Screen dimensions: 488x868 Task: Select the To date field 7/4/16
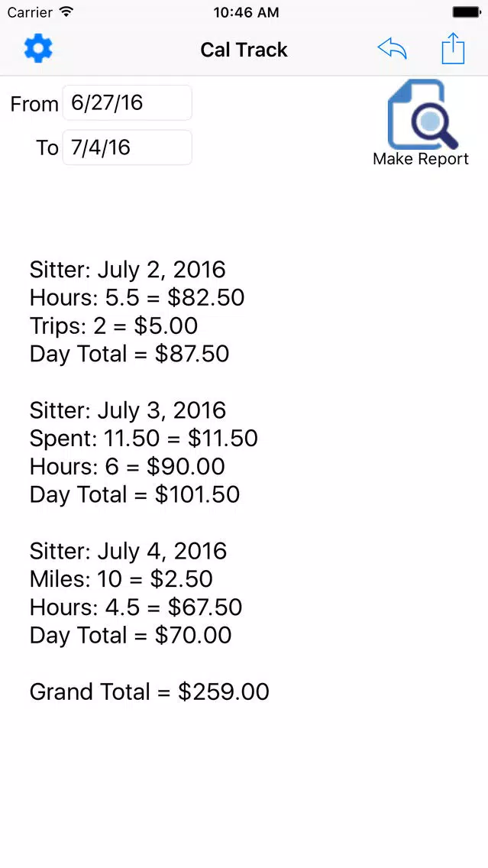(128, 147)
